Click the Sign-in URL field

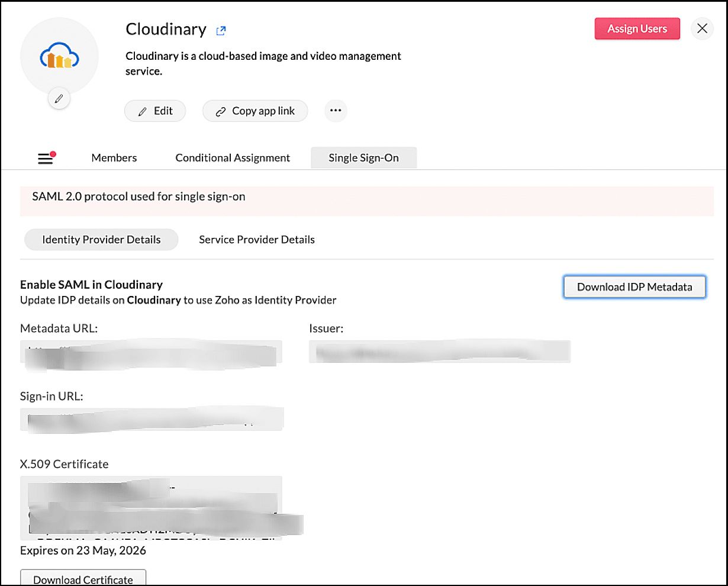tap(152, 419)
